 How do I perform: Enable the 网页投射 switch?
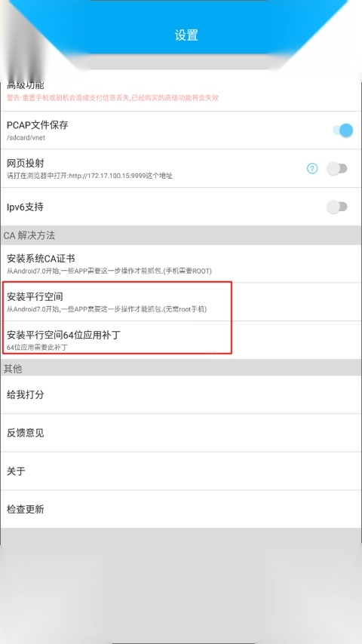pyautogui.click(x=337, y=168)
